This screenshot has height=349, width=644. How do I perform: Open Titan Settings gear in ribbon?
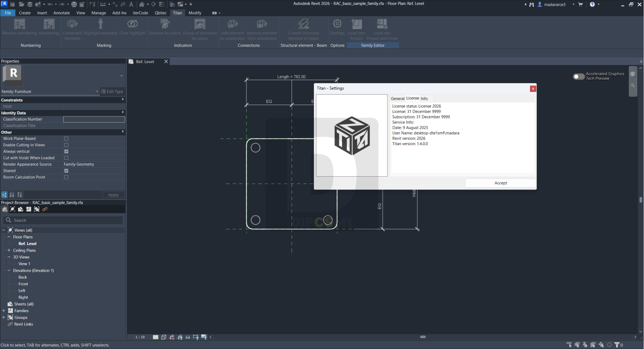(x=337, y=24)
